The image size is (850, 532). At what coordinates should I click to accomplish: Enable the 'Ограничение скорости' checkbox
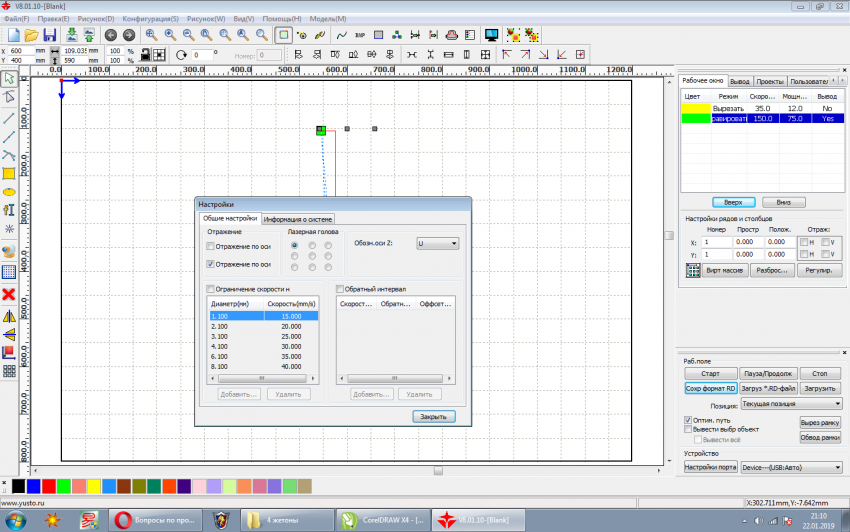pos(210,289)
